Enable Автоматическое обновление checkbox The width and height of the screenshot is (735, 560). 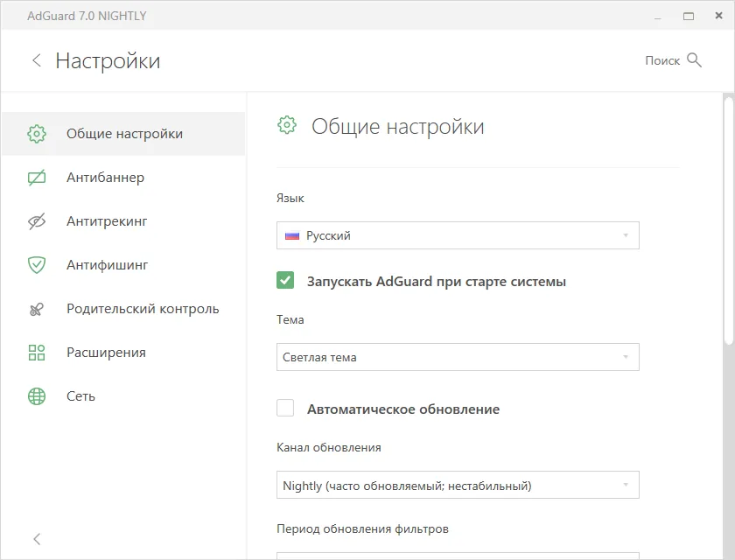[285, 408]
